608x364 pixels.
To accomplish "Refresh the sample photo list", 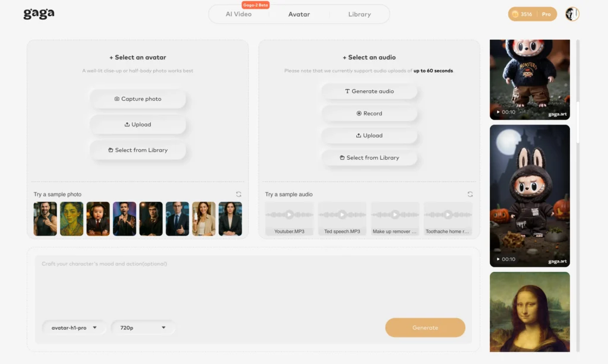I will (x=239, y=194).
